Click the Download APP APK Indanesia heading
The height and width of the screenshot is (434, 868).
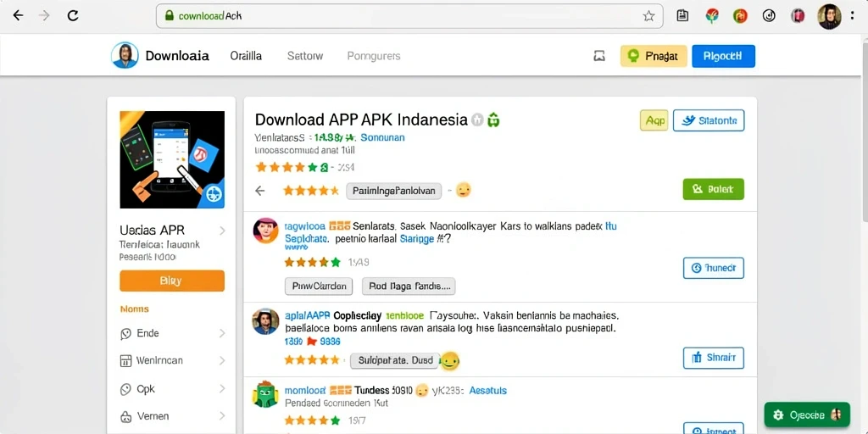(x=361, y=120)
